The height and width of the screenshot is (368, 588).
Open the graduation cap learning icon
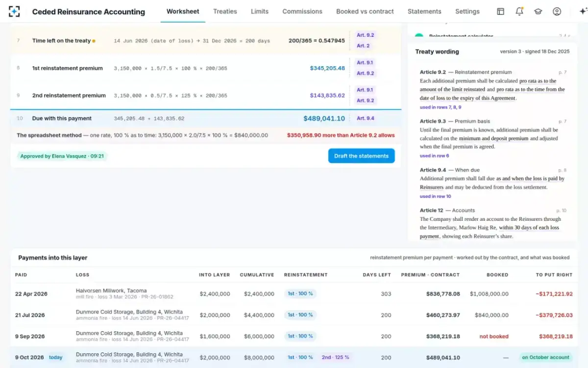(538, 11)
